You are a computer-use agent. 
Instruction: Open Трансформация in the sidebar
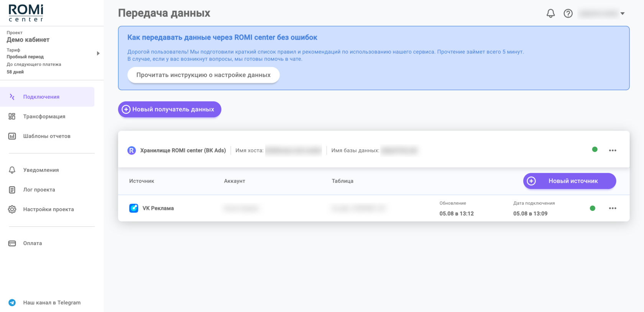point(44,116)
